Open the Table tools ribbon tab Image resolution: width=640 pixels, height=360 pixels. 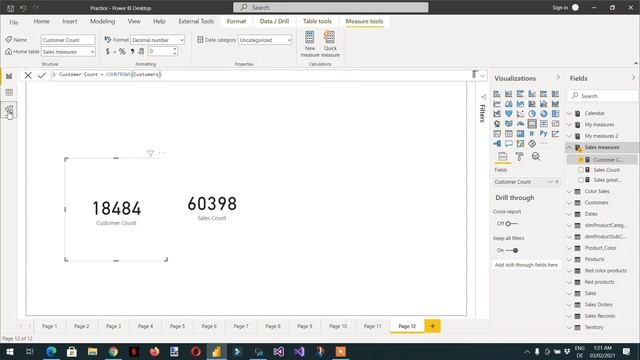click(x=317, y=21)
